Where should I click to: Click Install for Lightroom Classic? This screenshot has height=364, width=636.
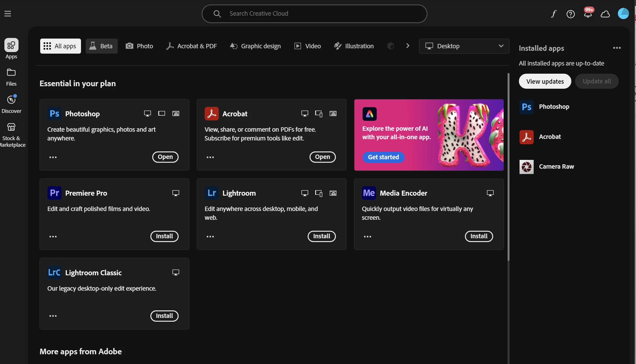[x=164, y=316]
